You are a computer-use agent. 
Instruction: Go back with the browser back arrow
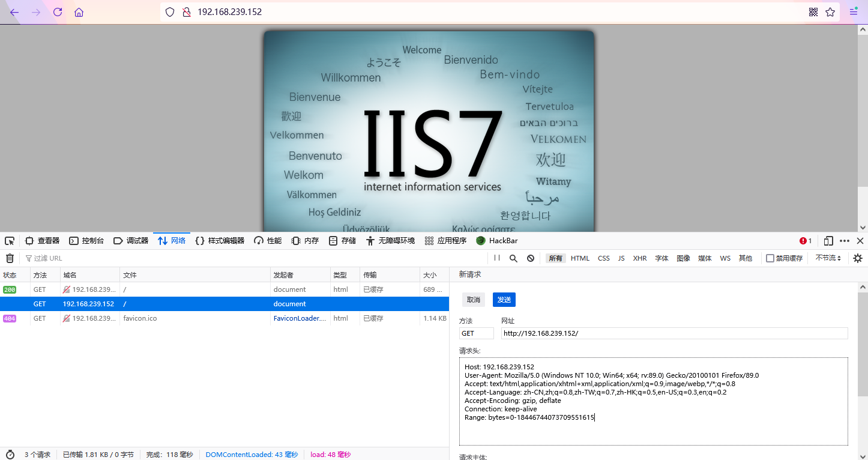click(14, 12)
